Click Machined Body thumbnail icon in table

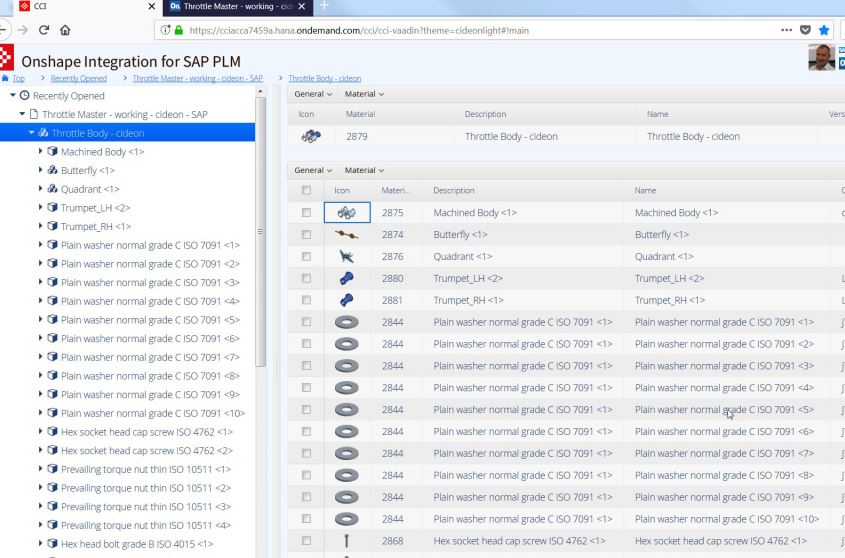tap(347, 212)
